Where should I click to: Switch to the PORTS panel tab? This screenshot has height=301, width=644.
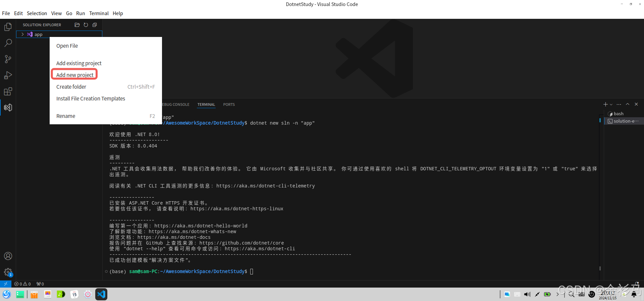pos(229,104)
